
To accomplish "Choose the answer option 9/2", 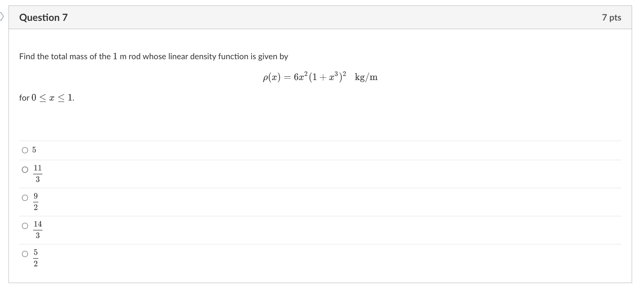I will click(x=25, y=197).
